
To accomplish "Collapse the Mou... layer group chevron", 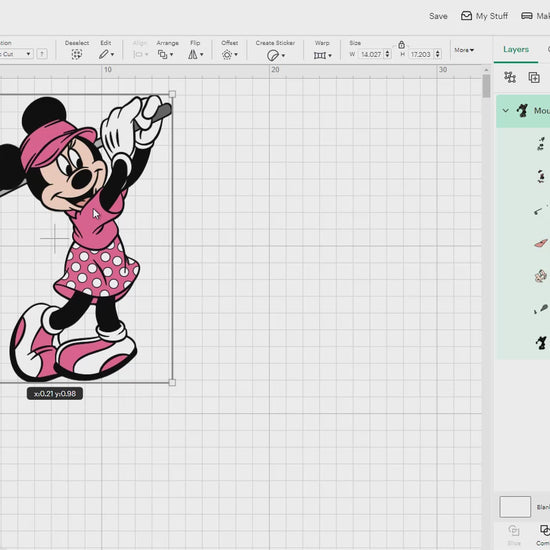I will click(505, 111).
